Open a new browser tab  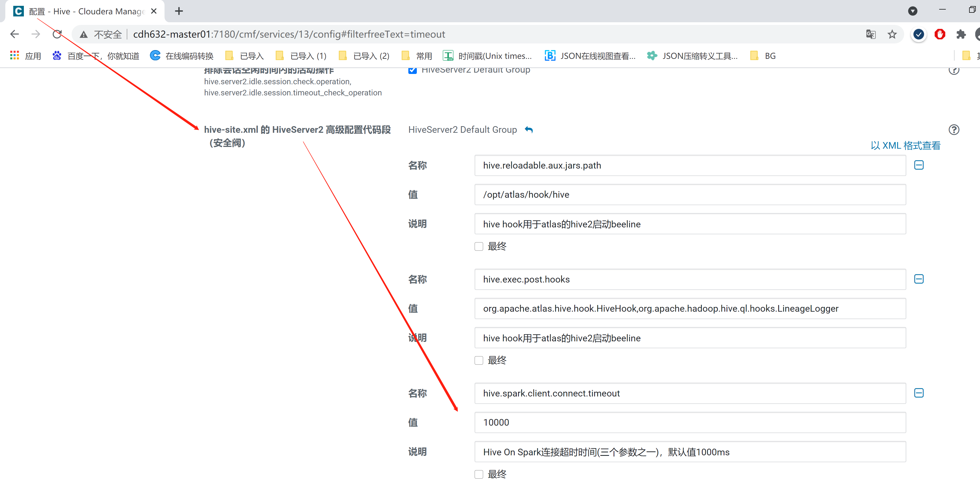point(179,11)
